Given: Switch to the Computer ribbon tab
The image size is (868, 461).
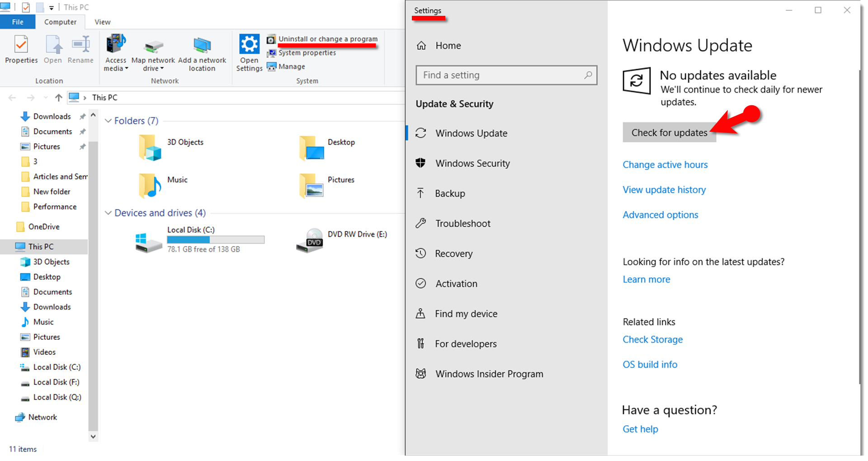Looking at the screenshot, I should [x=60, y=22].
